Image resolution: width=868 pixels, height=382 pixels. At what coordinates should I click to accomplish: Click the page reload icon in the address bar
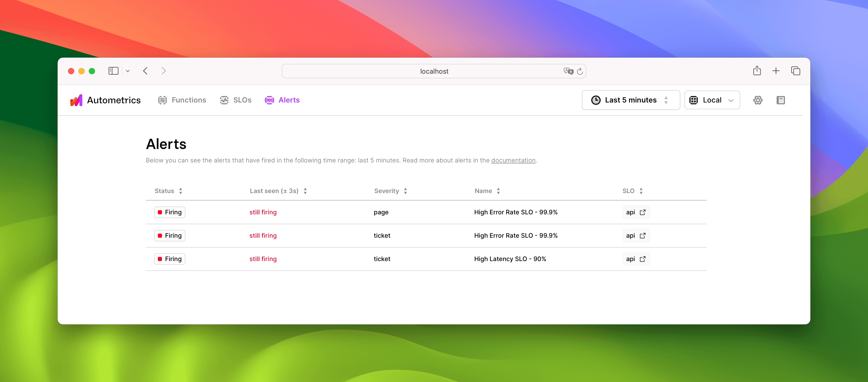[x=580, y=71]
